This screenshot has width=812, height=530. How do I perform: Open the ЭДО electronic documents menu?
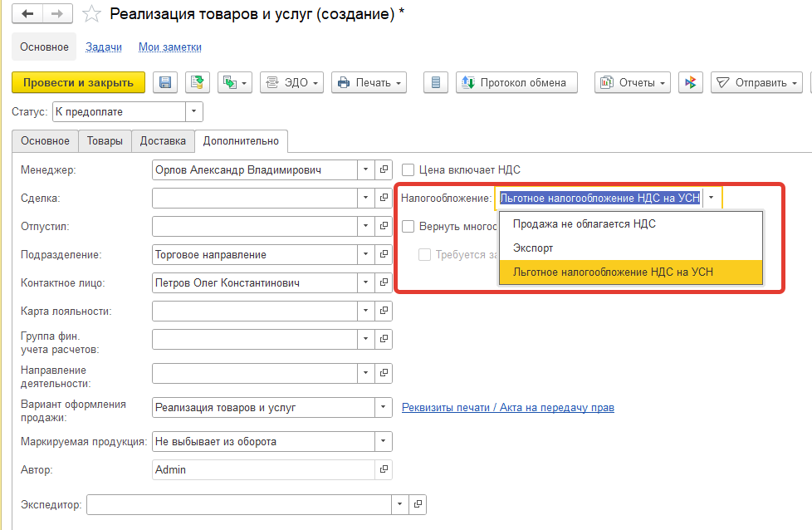(291, 82)
